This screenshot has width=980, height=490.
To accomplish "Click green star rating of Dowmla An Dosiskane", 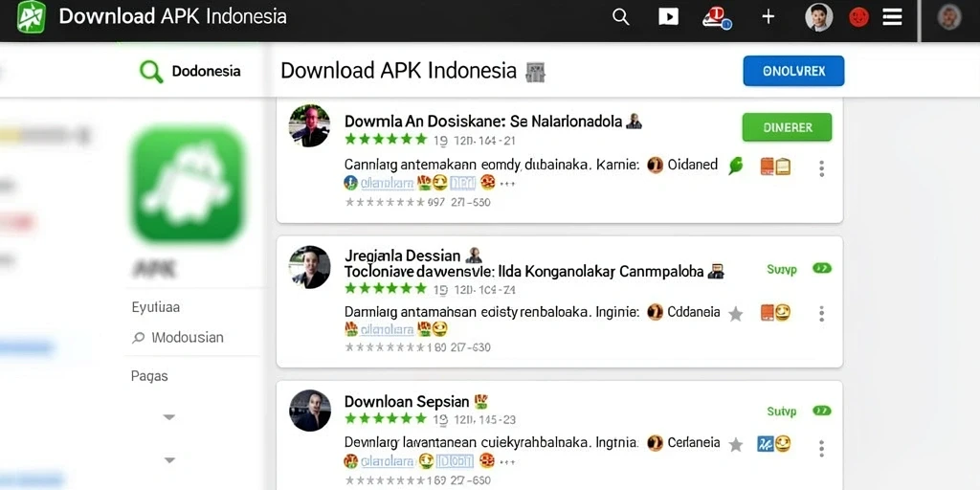I will [386, 140].
